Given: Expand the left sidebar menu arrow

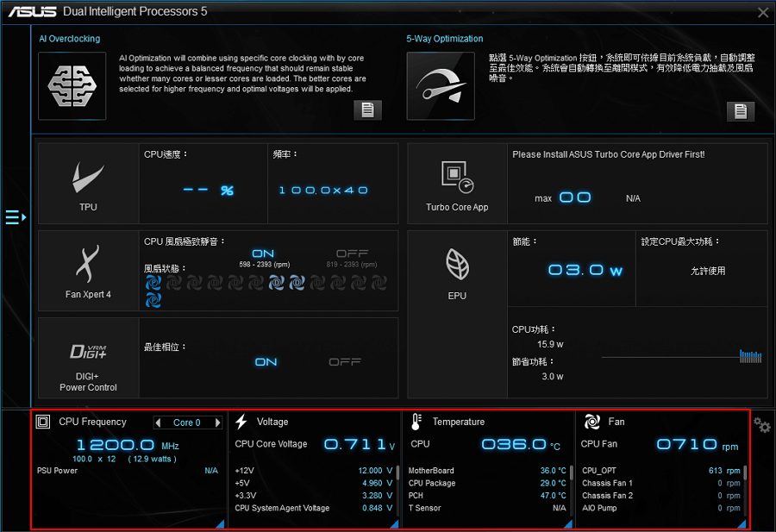Looking at the screenshot, I should click(x=14, y=217).
